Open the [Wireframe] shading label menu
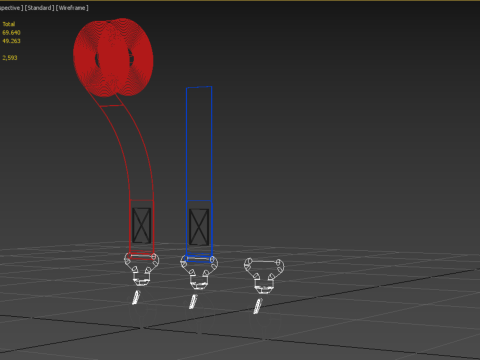 tap(72, 8)
